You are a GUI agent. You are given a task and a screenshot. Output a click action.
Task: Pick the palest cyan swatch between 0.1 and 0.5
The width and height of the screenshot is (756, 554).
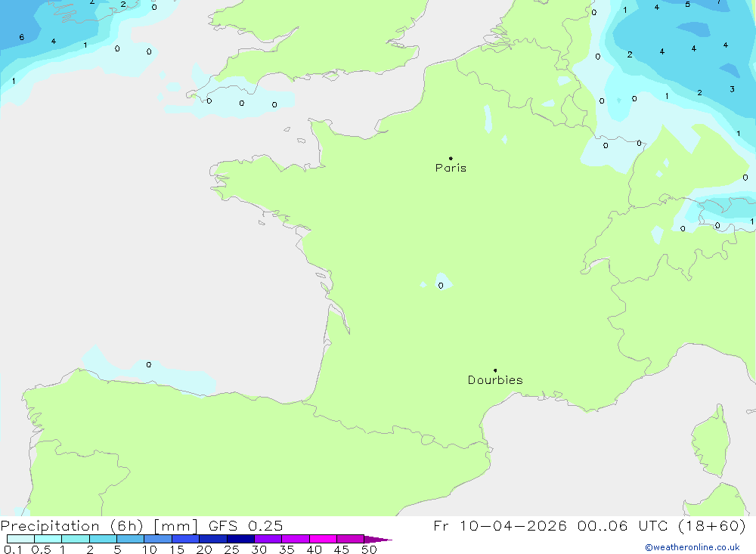pyautogui.click(x=20, y=539)
